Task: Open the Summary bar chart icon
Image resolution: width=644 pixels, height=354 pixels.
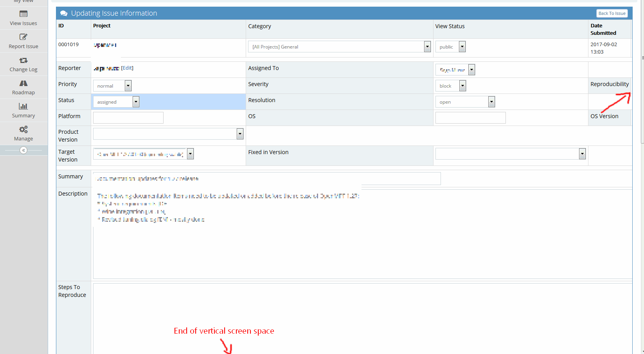Action: click(x=23, y=106)
